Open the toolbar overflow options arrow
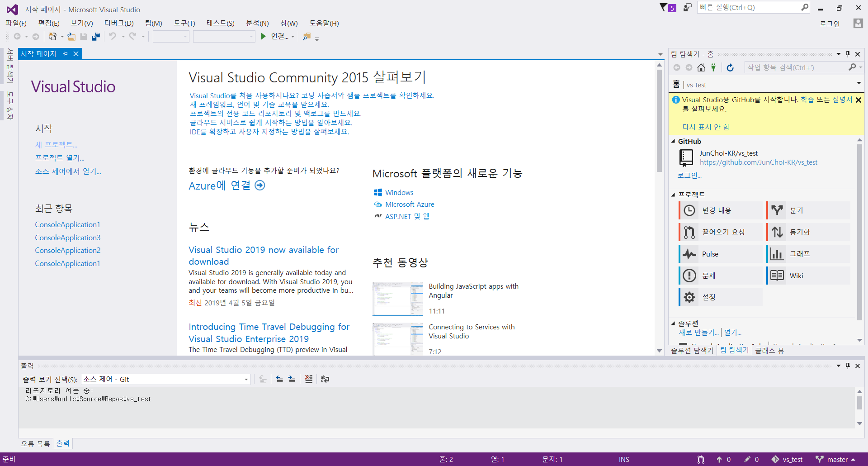The width and height of the screenshot is (868, 466). (317, 39)
